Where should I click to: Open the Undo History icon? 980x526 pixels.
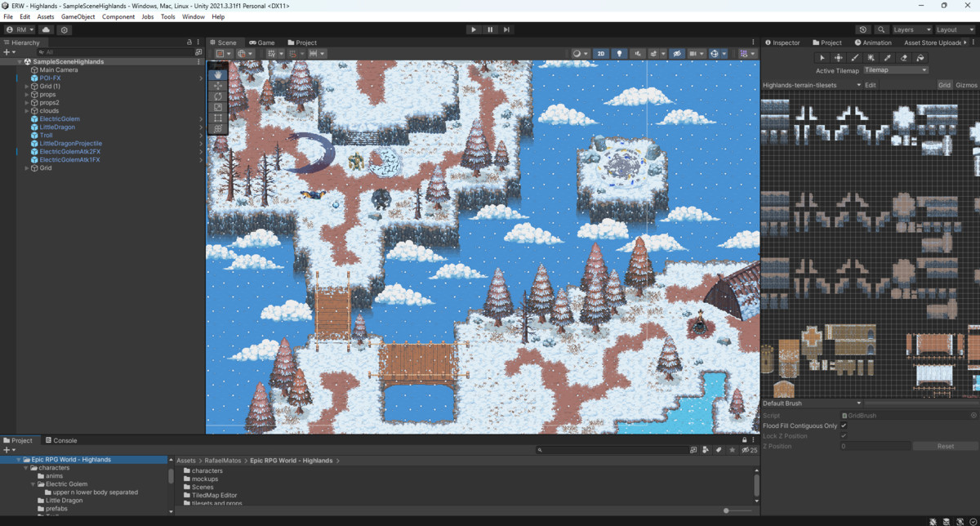864,29
